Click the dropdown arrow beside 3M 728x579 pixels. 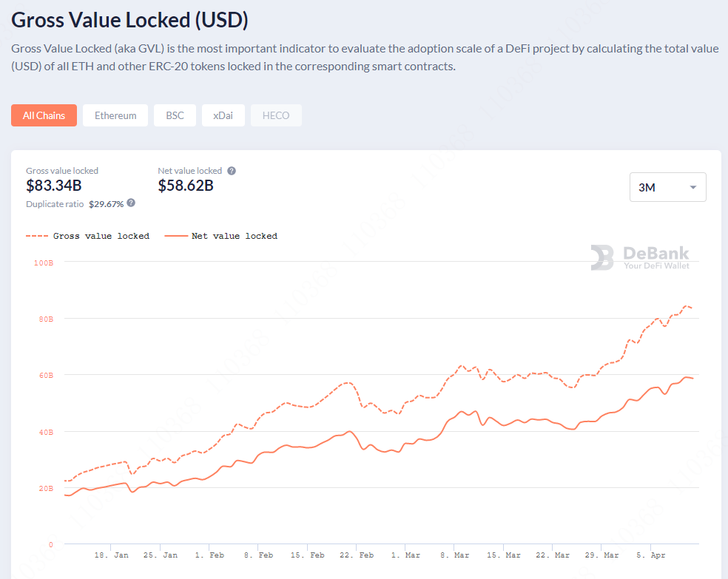pos(693,187)
